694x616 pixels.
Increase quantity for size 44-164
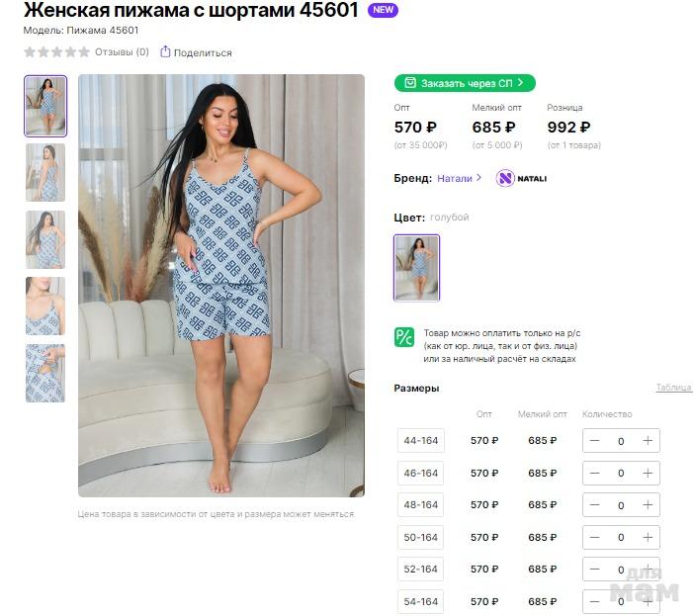coord(648,440)
